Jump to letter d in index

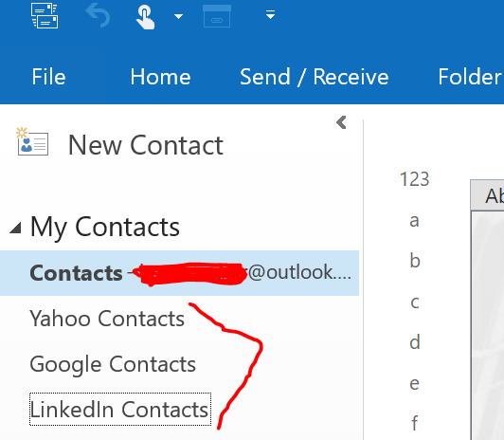click(x=415, y=341)
